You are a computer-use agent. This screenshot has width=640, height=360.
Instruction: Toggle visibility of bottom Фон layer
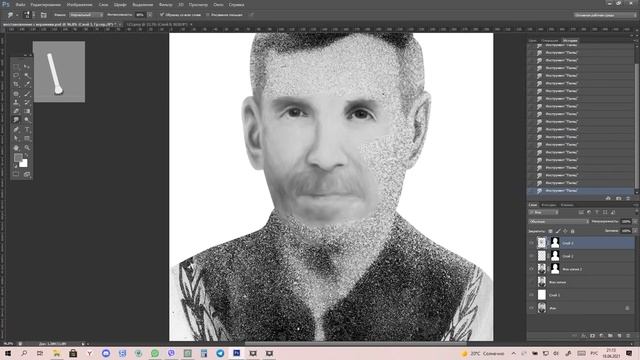coord(531,308)
